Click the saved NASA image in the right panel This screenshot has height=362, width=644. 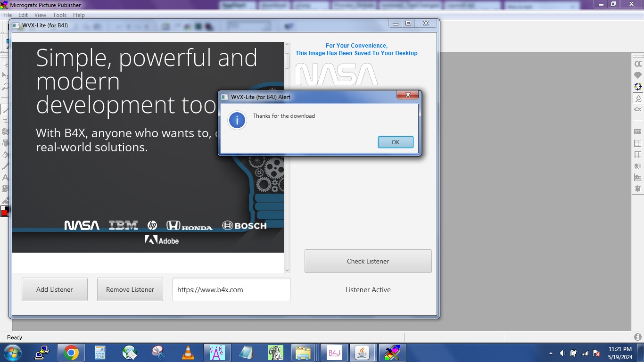[x=336, y=74]
